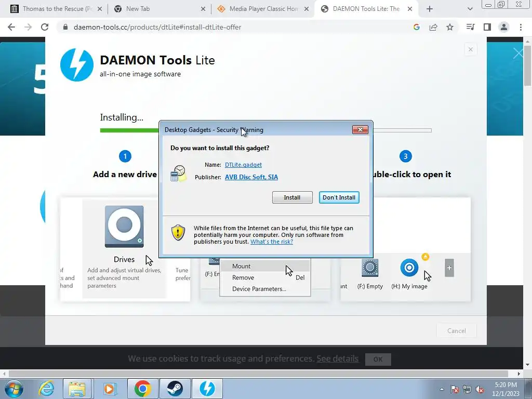
Task: Open the taskbar clock showing 5:20 PM
Action: pos(506,389)
